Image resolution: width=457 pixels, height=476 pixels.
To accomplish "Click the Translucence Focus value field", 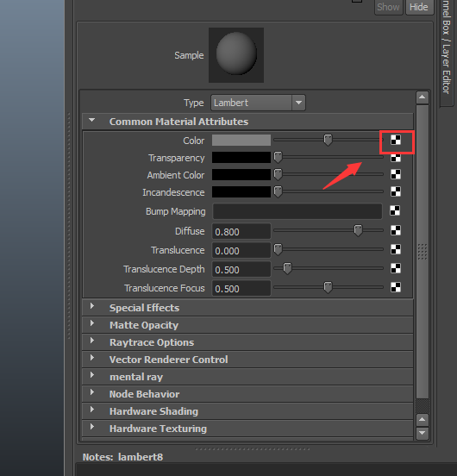I will pyautogui.click(x=241, y=288).
